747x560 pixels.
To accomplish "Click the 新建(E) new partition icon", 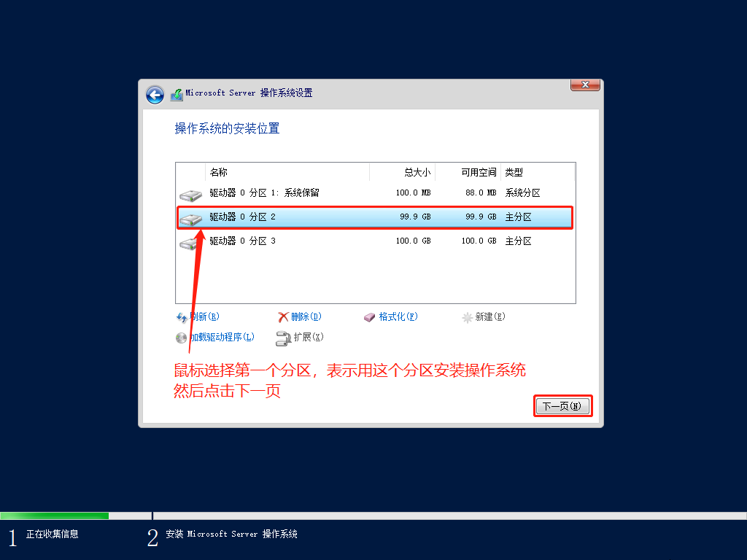I will coord(467,316).
